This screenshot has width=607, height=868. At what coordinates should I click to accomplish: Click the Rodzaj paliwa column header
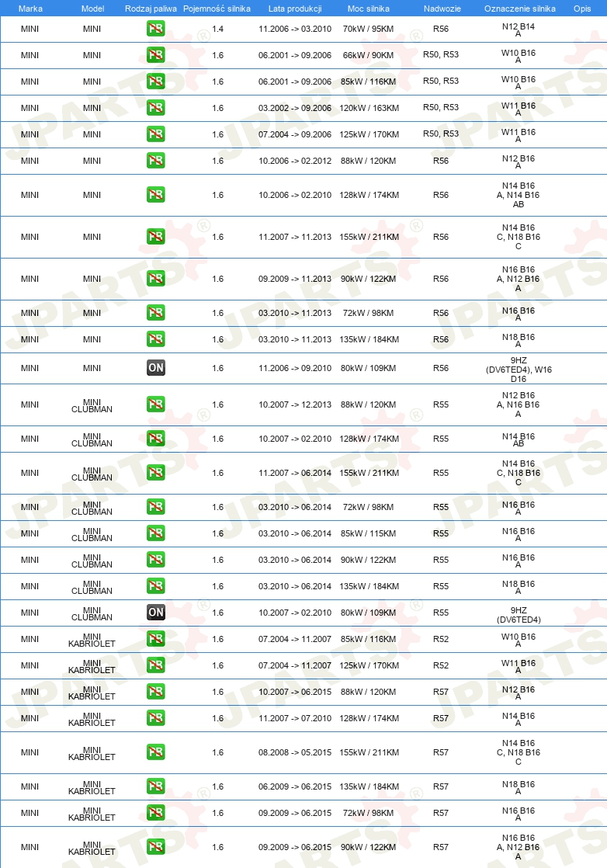151,9
